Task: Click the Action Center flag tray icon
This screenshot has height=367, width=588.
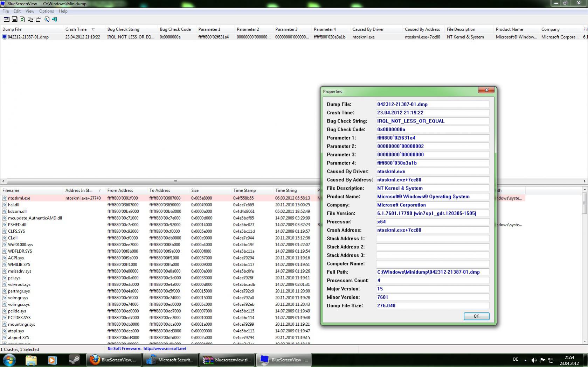Action: click(542, 360)
